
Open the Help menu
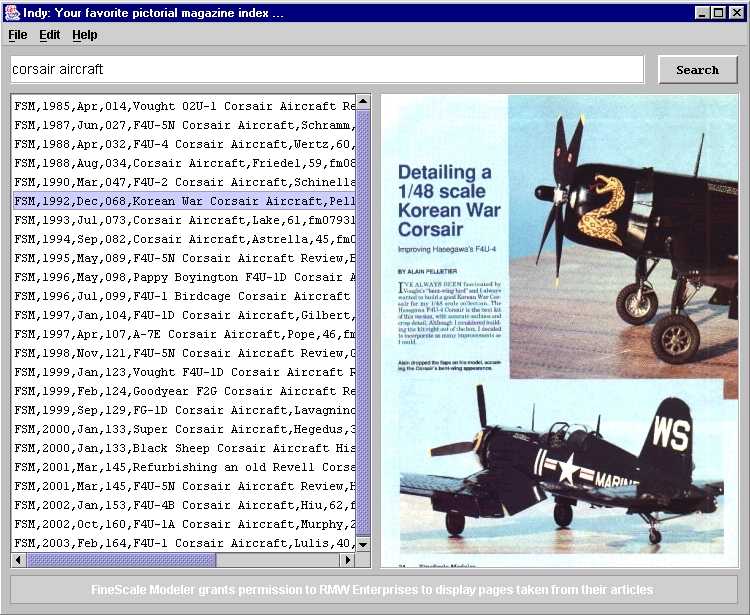tap(85, 35)
